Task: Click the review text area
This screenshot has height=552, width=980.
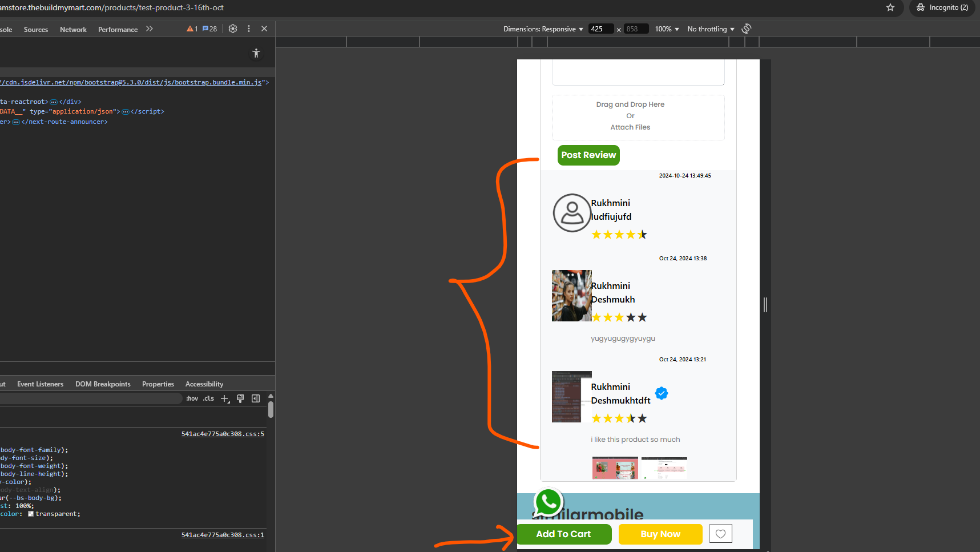Action: (638, 72)
